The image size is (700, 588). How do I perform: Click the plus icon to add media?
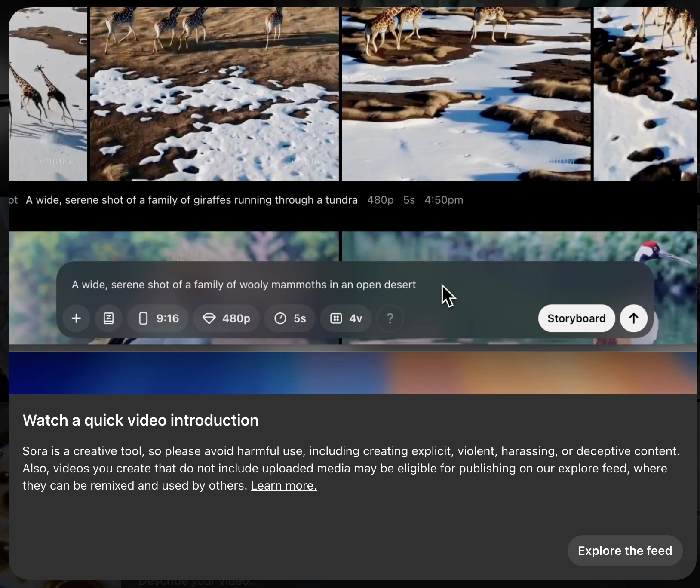tap(76, 318)
